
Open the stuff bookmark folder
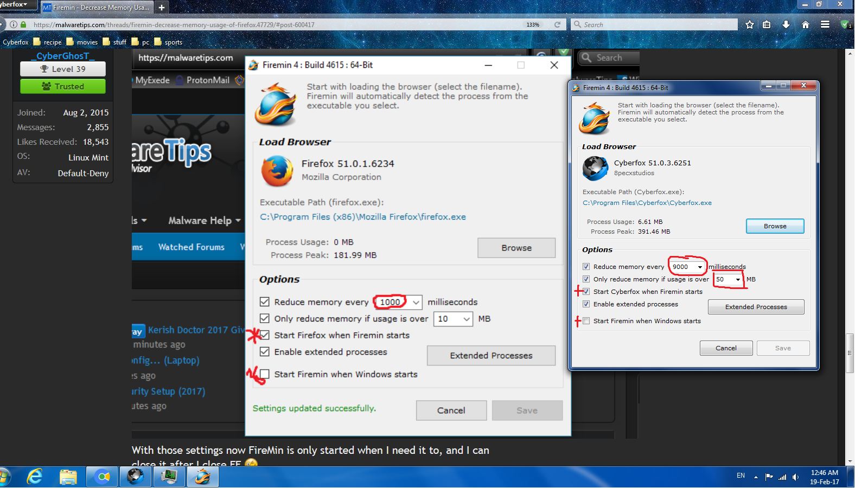tap(114, 42)
